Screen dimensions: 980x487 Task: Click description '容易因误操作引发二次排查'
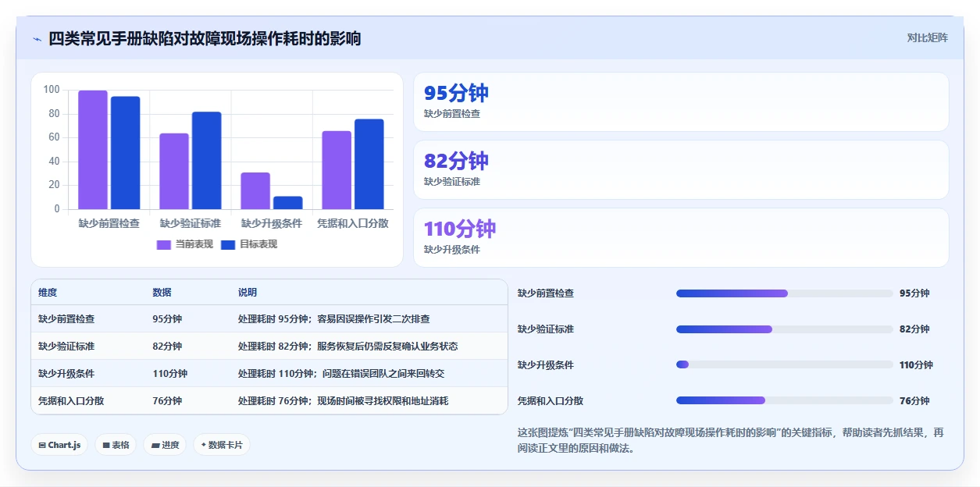point(373,319)
